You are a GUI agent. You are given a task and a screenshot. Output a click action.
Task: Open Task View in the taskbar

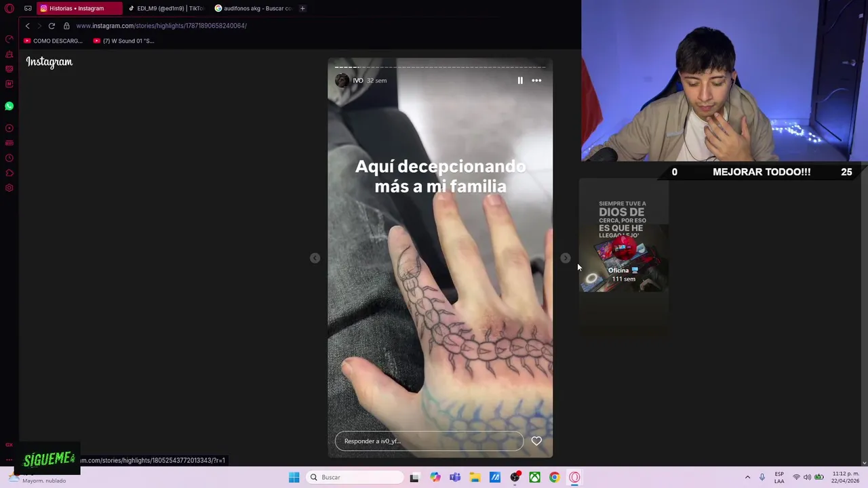point(414,477)
